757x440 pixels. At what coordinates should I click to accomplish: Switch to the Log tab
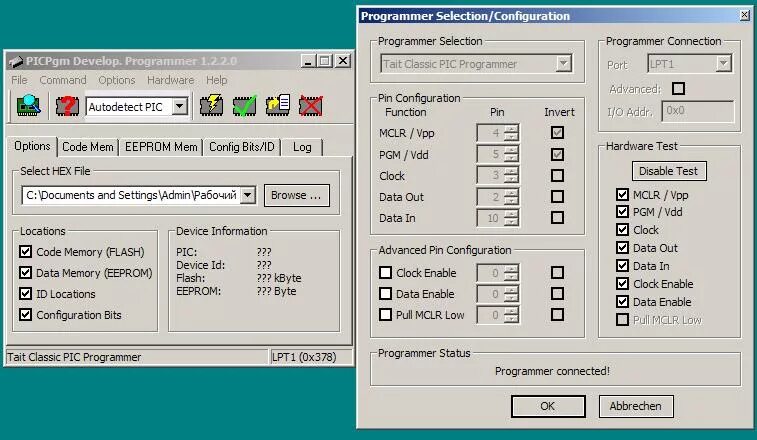[302, 147]
